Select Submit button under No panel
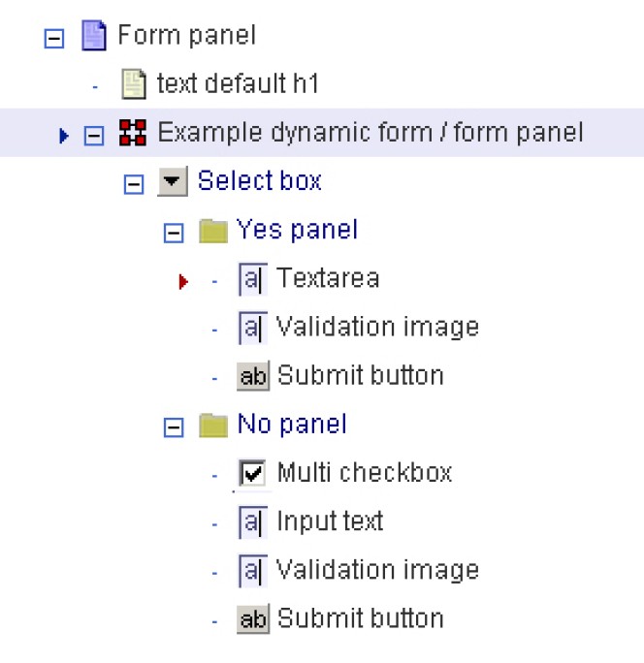Screen dimensions: 644x663 pyautogui.click(x=360, y=618)
